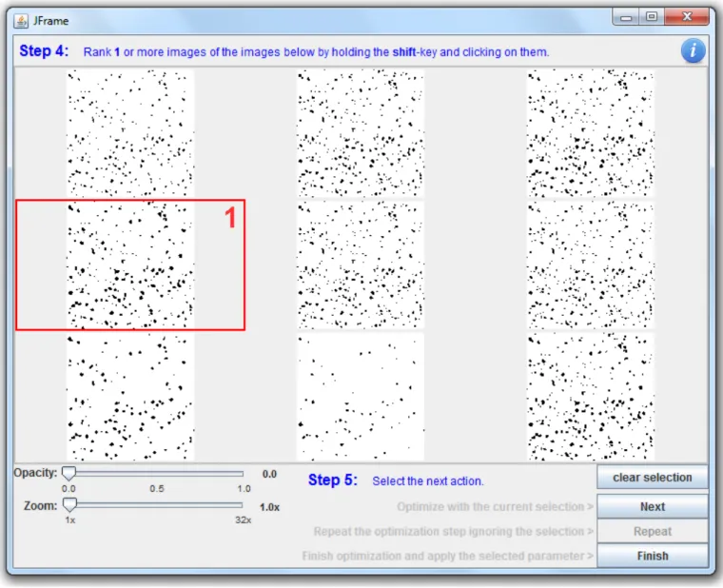Select the middle-left image ranked 1
Image resolution: width=723 pixels, height=588 pixels.
click(130, 265)
